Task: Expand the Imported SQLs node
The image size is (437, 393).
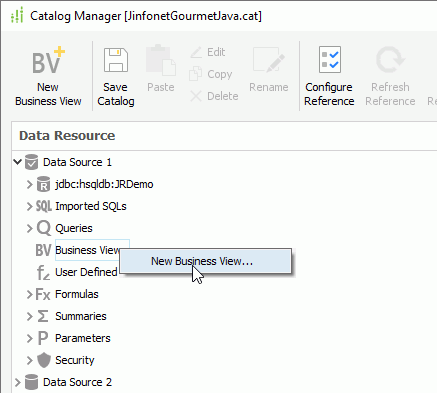Action: pyautogui.click(x=30, y=206)
